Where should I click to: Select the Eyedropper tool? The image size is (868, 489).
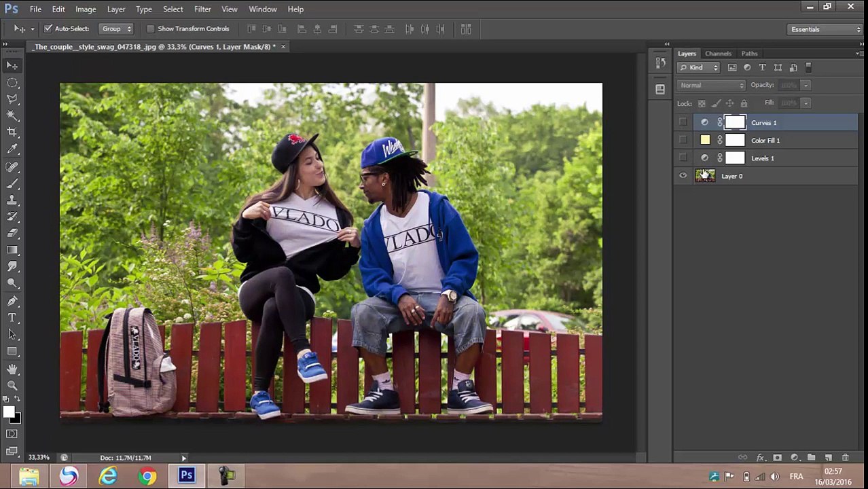pyautogui.click(x=12, y=149)
